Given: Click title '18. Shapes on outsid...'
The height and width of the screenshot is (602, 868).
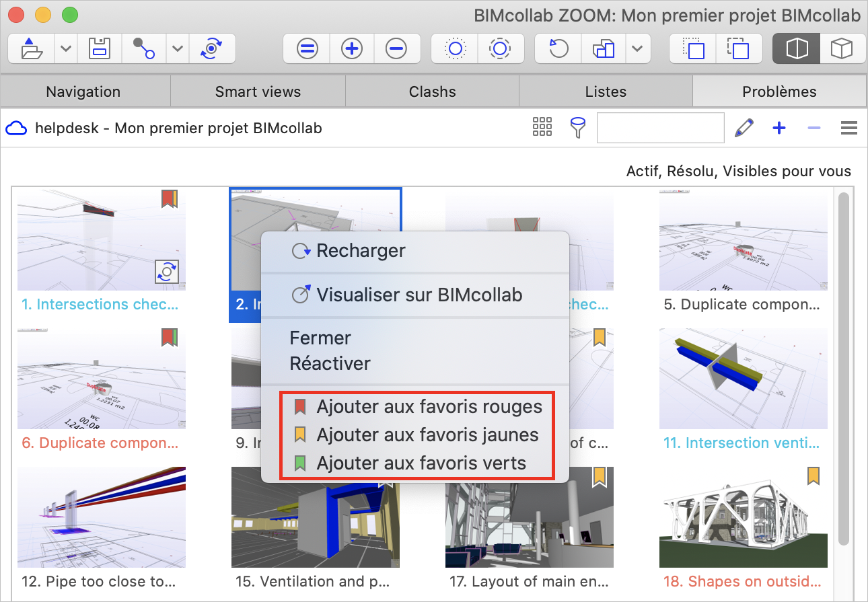Looking at the screenshot, I should (x=742, y=581).
